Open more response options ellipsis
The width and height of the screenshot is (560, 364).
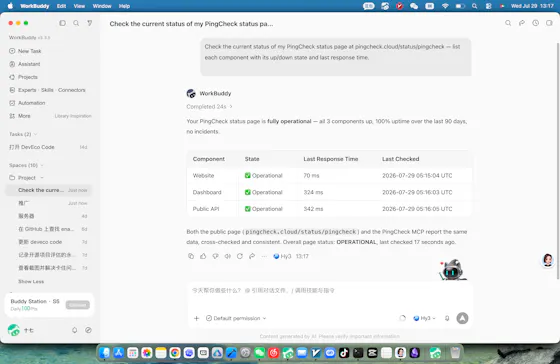point(264,256)
